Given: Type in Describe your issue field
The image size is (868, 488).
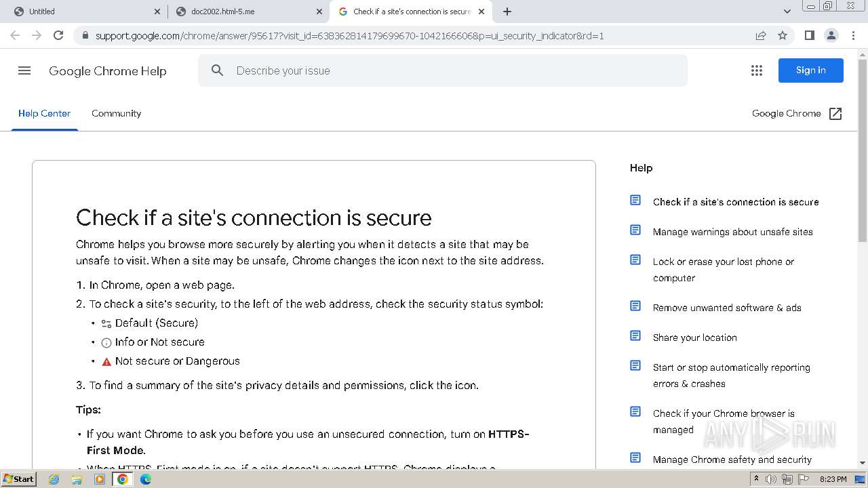Looking at the screenshot, I should tap(442, 70).
